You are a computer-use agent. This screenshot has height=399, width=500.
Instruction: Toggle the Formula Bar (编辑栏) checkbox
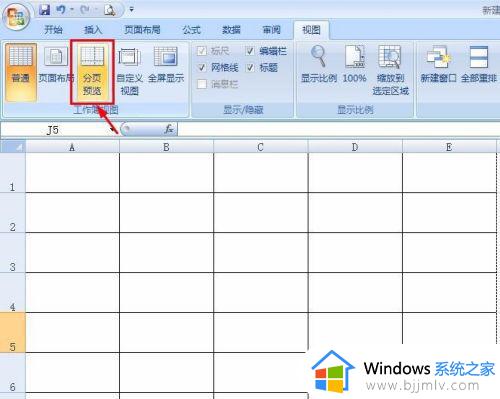(x=250, y=51)
